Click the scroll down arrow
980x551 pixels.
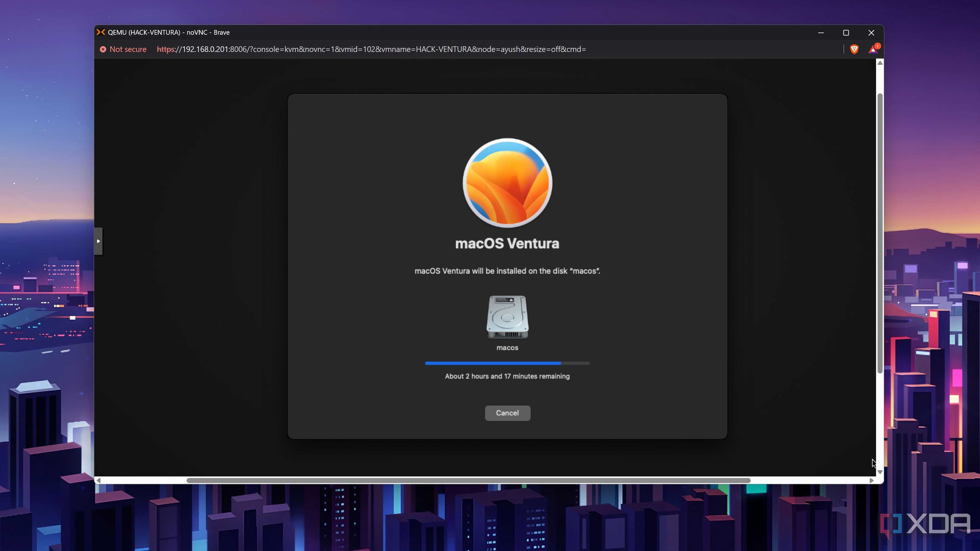coord(879,472)
